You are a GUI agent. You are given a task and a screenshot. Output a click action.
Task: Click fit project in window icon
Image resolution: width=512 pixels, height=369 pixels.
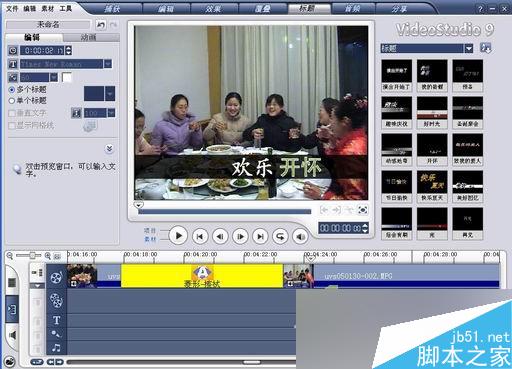point(57,256)
